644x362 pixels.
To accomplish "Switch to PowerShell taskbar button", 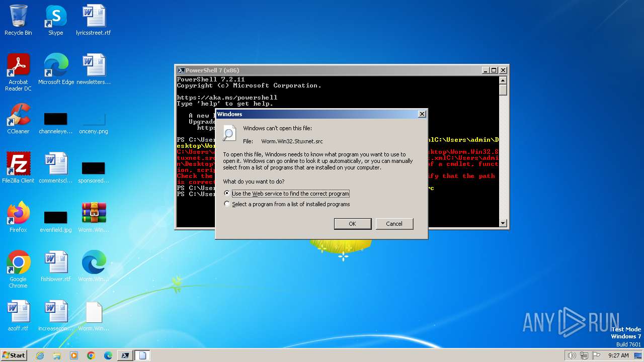I will tap(125, 355).
